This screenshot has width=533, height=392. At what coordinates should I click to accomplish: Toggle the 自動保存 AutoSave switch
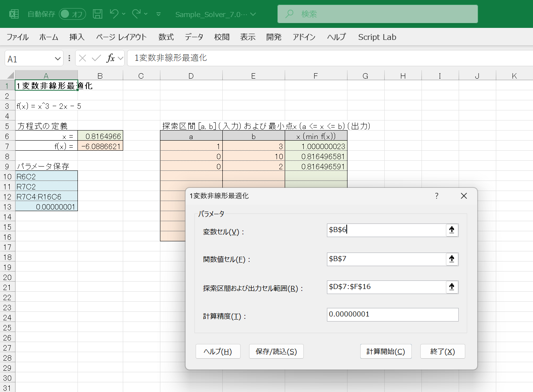pos(72,14)
